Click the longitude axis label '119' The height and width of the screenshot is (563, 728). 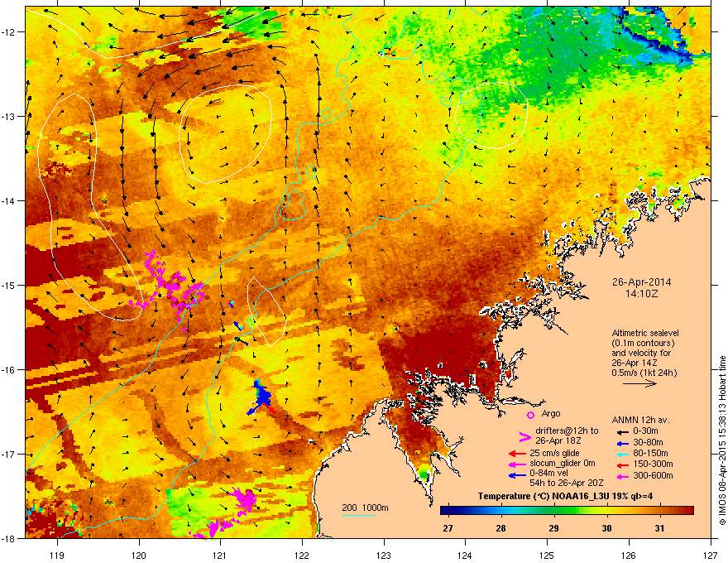tap(57, 555)
